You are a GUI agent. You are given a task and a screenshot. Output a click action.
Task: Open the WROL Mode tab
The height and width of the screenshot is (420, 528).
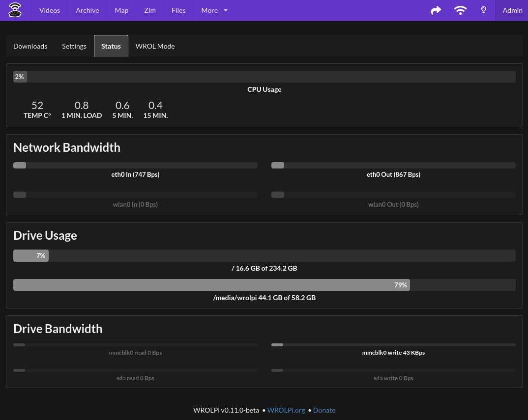click(155, 46)
